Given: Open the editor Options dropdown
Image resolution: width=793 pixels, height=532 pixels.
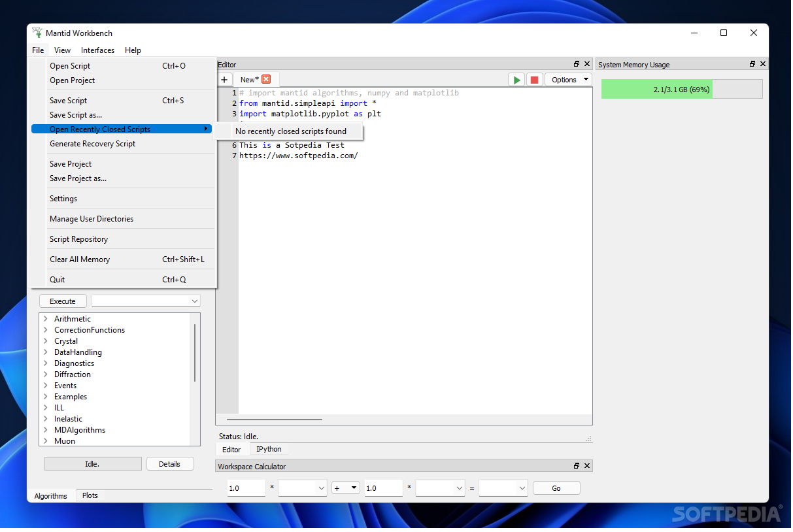Looking at the screenshot, I should (x=568, y=80).
